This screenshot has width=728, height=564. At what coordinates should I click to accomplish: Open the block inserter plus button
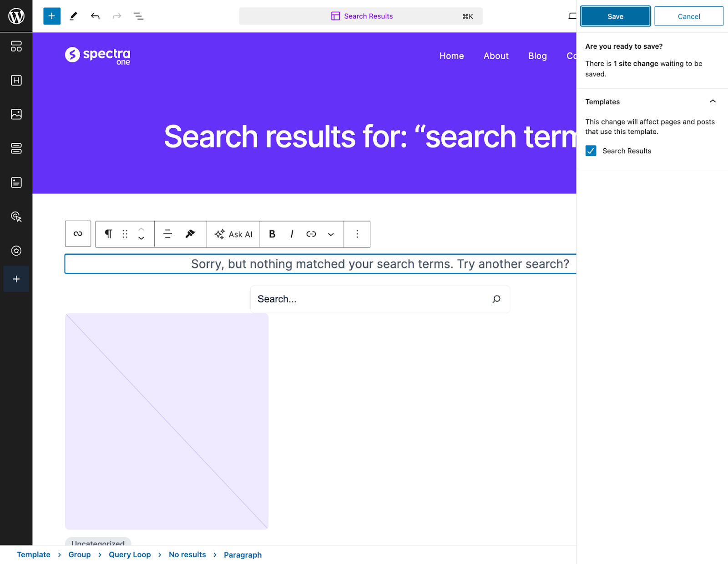(52, 16)
